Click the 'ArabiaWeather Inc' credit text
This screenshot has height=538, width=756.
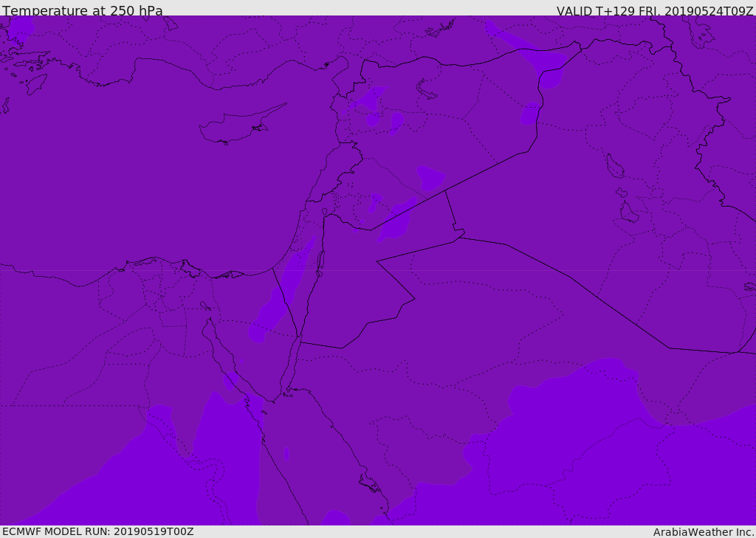[x=704, y=532]
